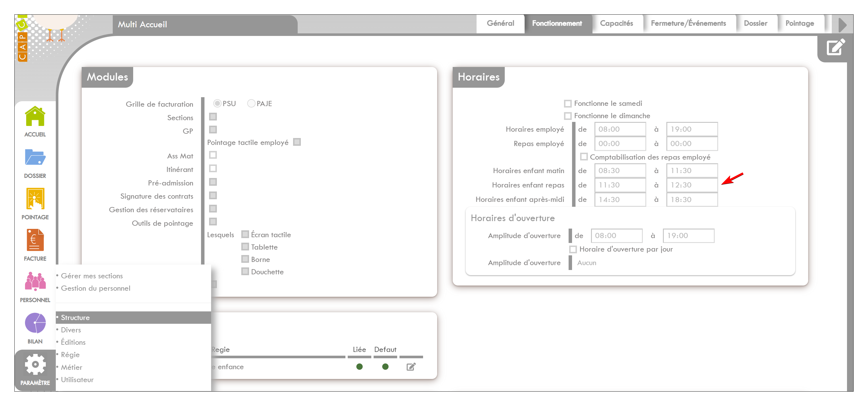This screenshot has height=406, width=868.
Task: Open the Accueil home icon
Action: point(35,116)
